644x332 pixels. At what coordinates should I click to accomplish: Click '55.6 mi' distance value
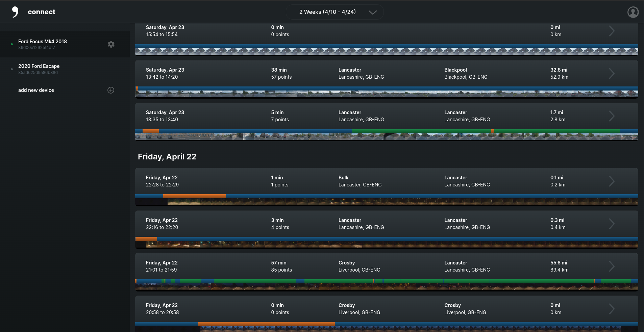pos(559,263)
